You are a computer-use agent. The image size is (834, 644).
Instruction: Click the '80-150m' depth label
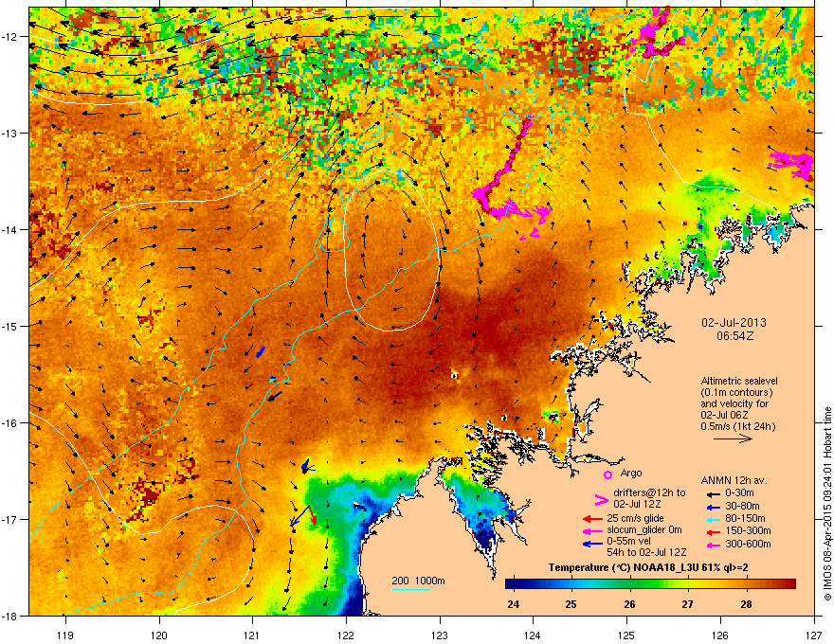pos(745,518)
